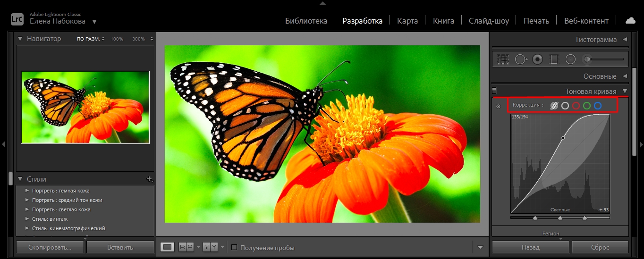Viewport: 644px width, 259px height.
Task: Open the Слайд-шоу module
Action: coord(489,21)
